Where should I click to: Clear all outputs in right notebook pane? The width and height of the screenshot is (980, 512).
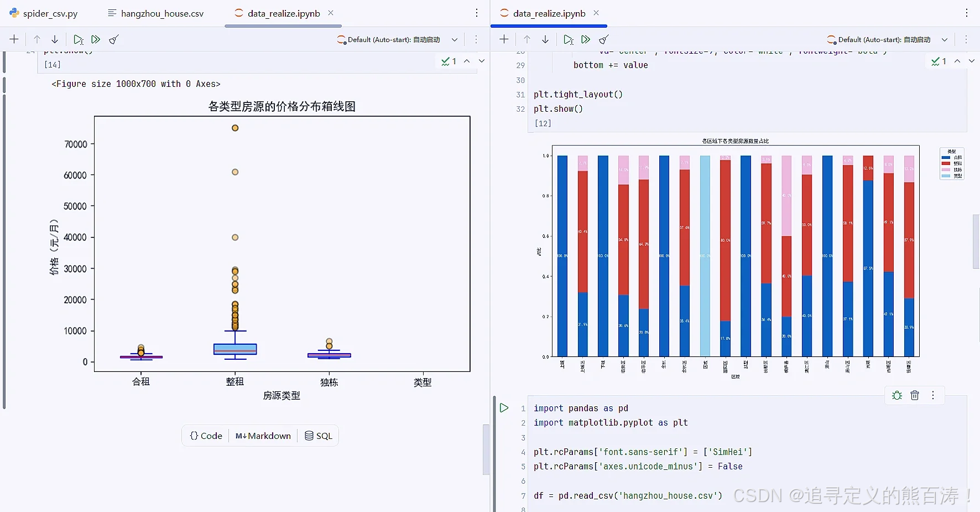[604, 39]
